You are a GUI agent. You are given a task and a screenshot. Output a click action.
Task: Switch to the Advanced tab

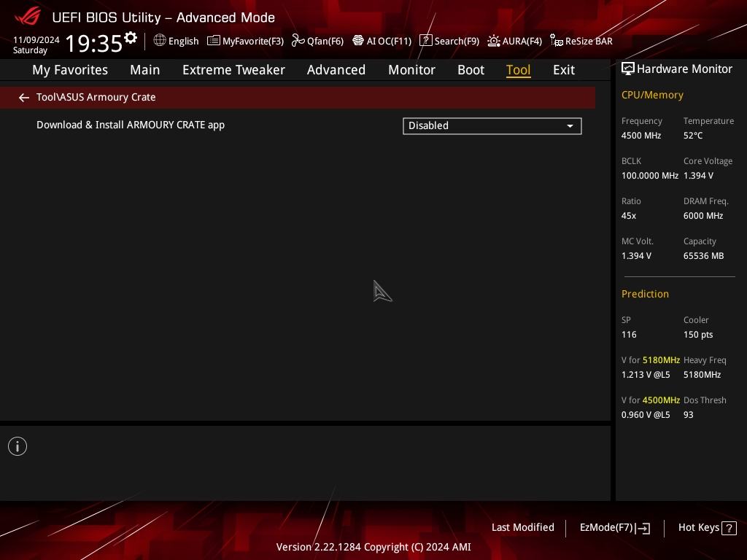pyautogui.click(x=336, y=70)
